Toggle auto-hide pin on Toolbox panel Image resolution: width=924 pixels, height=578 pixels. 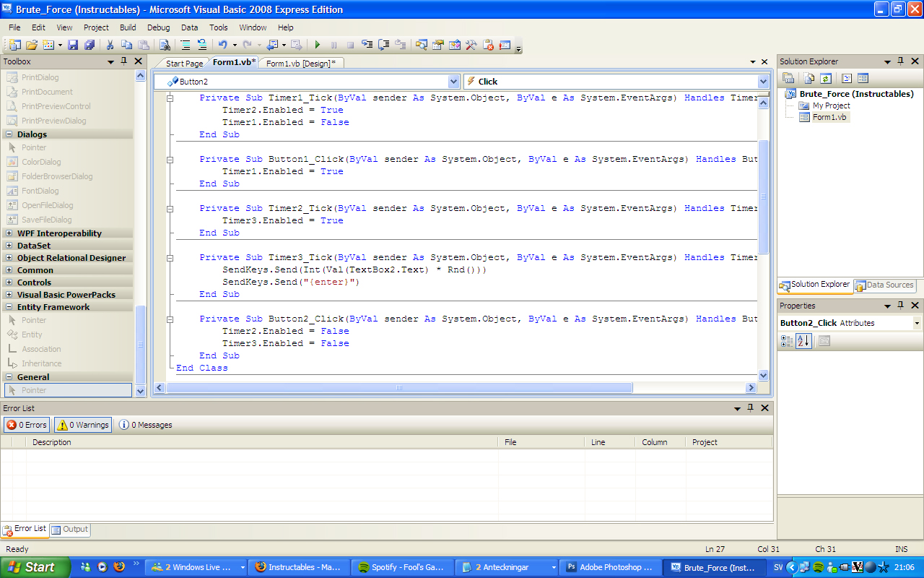(124, 61)
